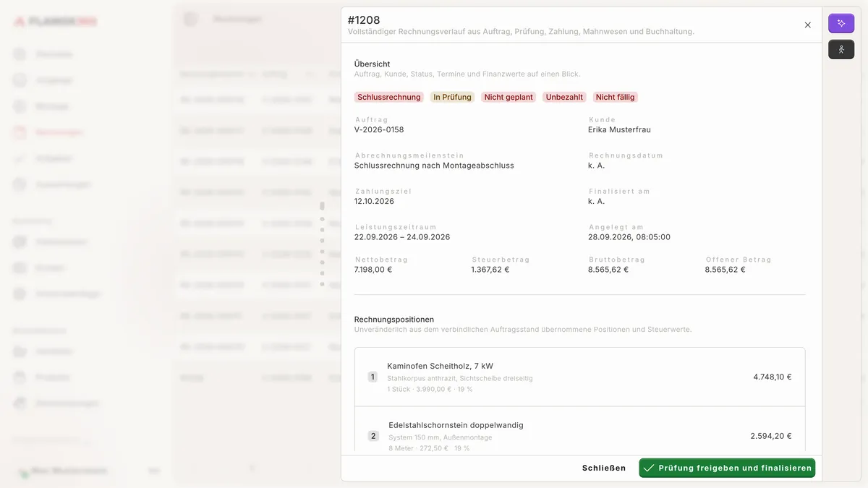Select customer name Erika Musterfrau
The image size is (868, 488).
click(x=619, y=130)
